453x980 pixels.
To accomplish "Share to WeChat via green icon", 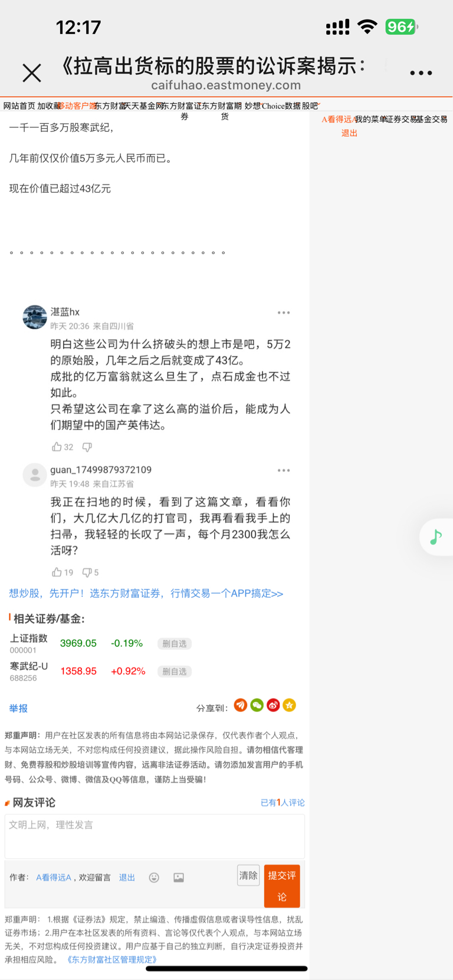I will coord(257,705).
